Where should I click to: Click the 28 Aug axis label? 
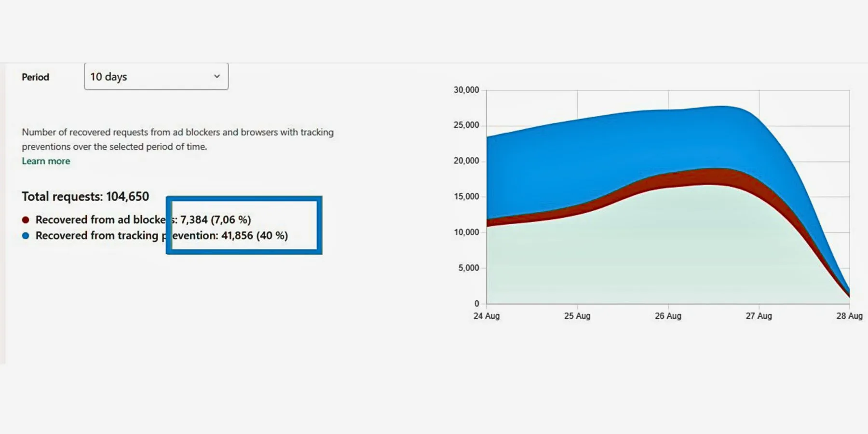pyautogui.click(x=850, y=316)
